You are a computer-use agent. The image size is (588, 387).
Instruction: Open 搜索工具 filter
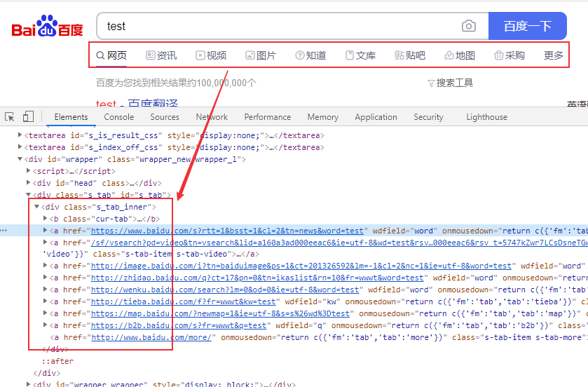click(450, 83)
